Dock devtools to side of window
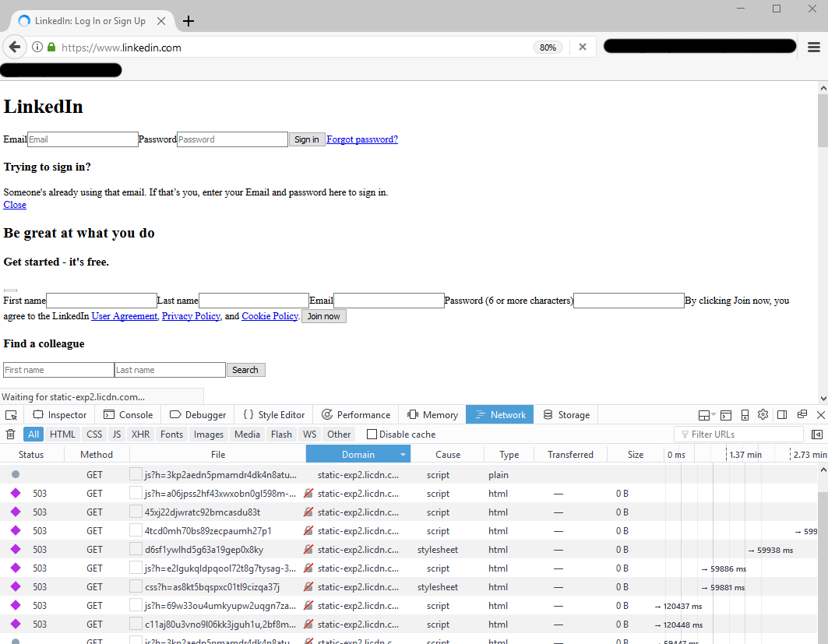The width and height of the screenshot is (828, 644). [782, 415]
